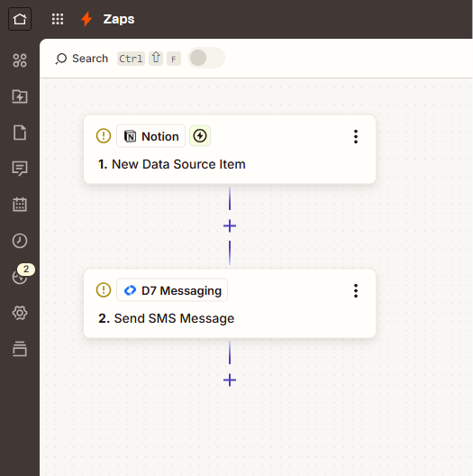Click the orange Zaps lightning bolt logo
473x476 pixels.
pos(86,19)
